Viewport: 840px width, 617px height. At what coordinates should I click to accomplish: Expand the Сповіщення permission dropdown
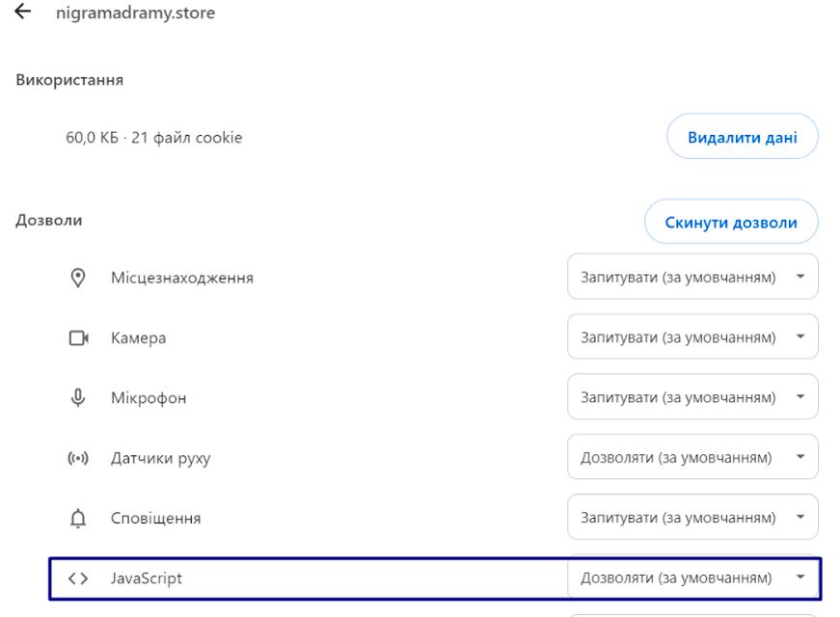click(x=692, y=517)
